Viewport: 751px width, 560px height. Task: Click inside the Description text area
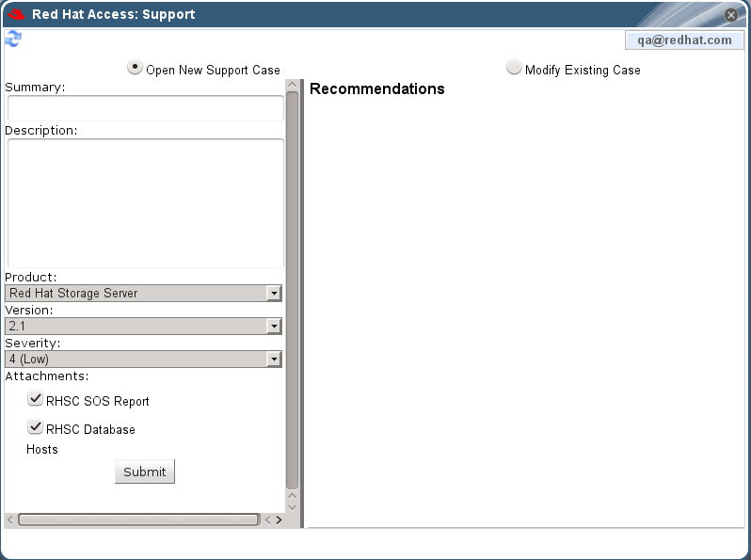pos(145,203)
